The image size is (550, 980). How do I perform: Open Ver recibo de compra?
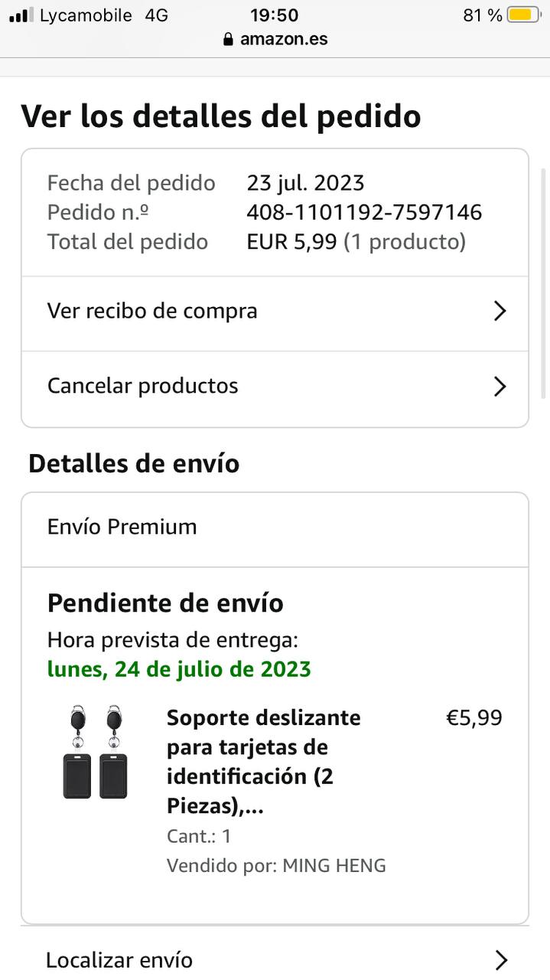(x=153, y=311)
